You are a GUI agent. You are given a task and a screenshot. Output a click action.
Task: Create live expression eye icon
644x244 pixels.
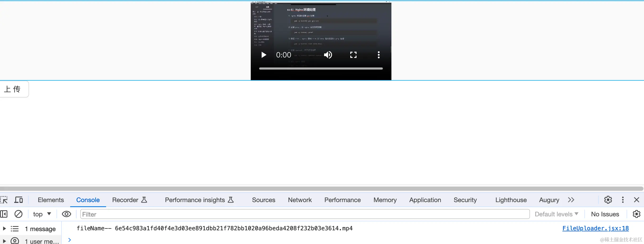pyautogui.click(x=67, y=214)
